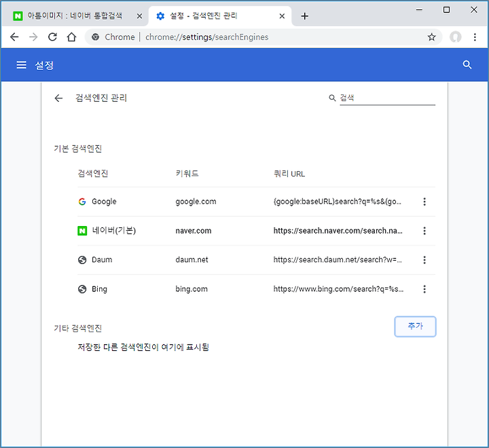
Task: Open more actions for Google search engine
Action: [424, 202]
